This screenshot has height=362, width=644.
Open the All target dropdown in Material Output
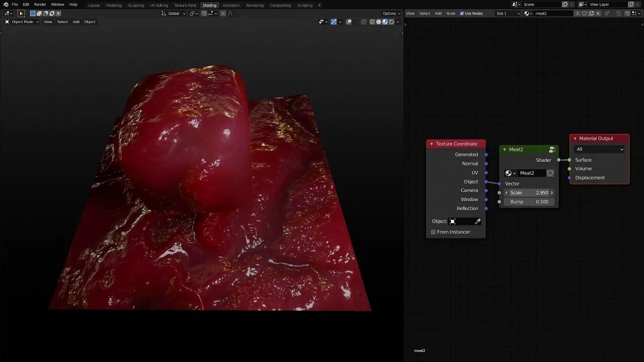pos(599,149)
